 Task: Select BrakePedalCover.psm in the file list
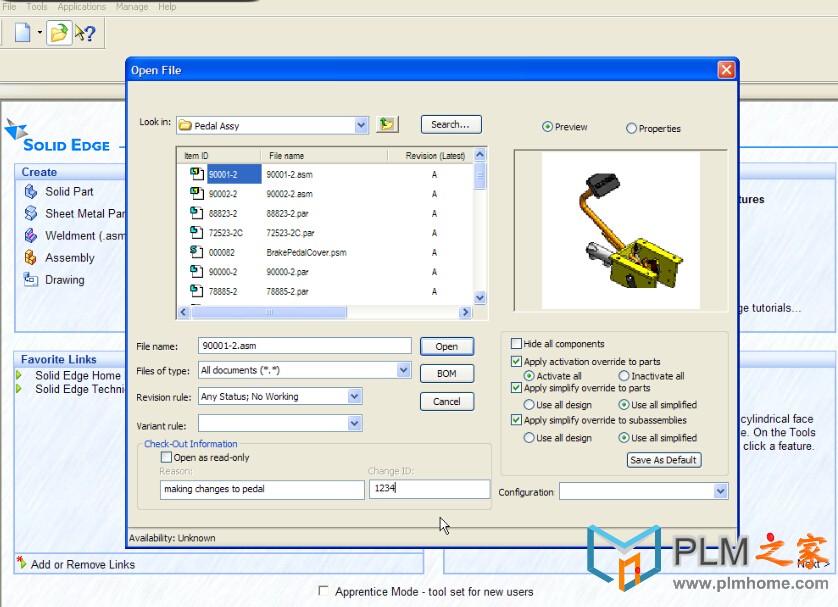pyautogui.click(x=306, y=252)
